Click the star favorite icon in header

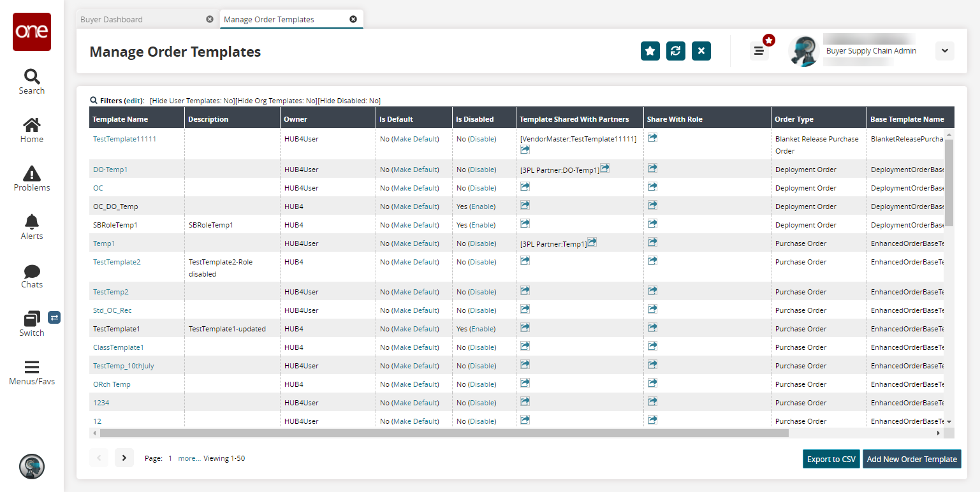click(x=650, y=51)
